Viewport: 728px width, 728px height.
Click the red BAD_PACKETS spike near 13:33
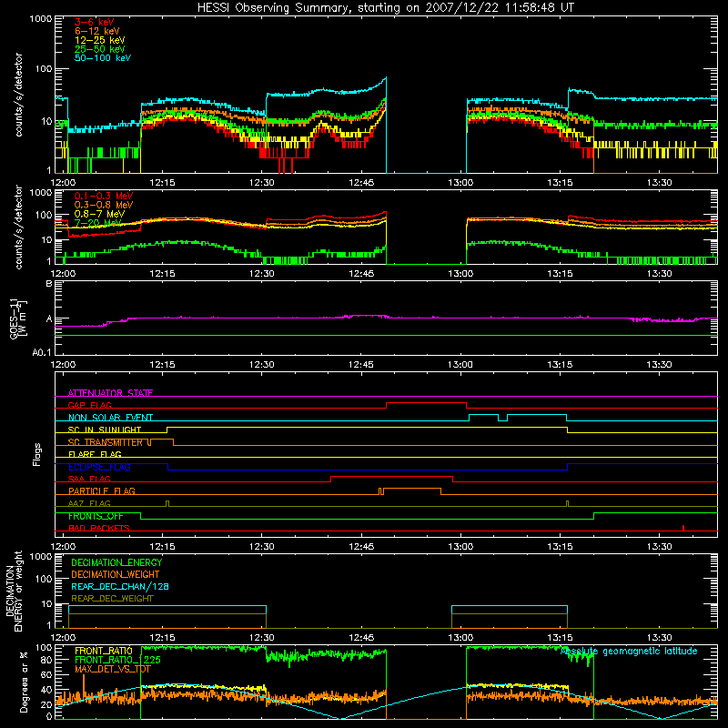tap(683, 528)
